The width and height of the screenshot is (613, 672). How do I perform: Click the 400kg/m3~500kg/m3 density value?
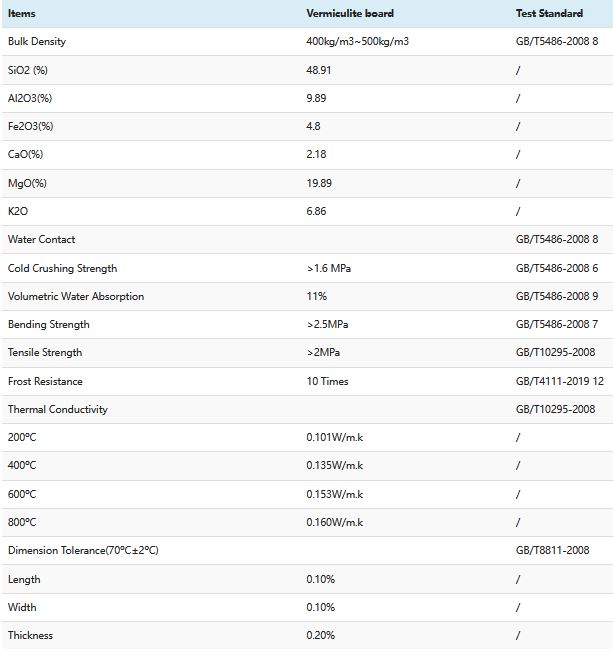pos(359,41)
